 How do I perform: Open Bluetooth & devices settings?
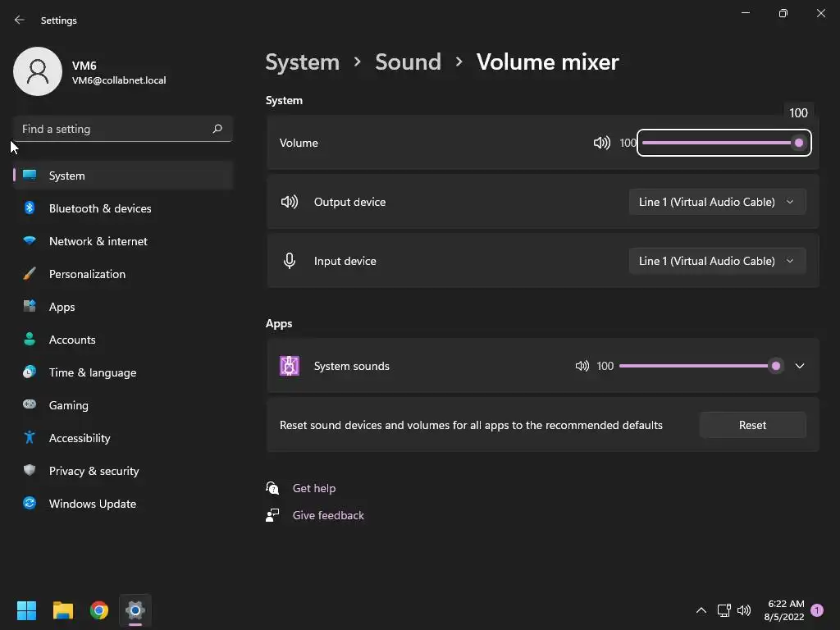click(100, 208)
